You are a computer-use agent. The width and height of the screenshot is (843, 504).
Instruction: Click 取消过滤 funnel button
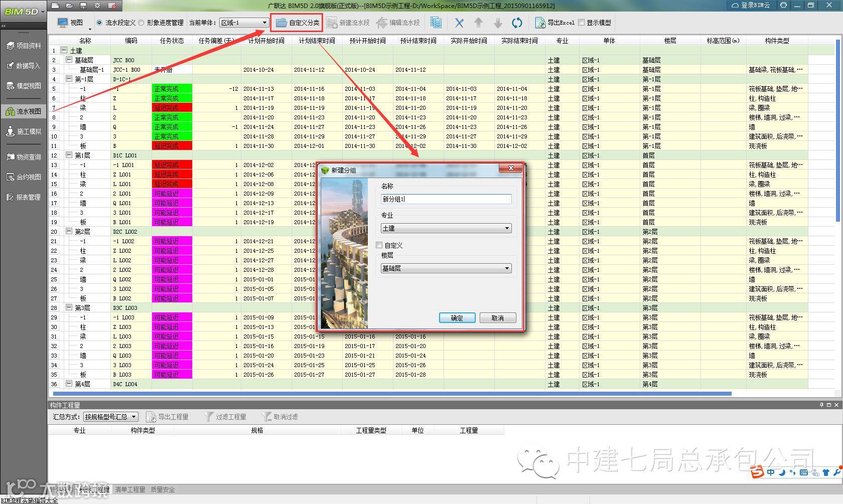coord(279,417)
